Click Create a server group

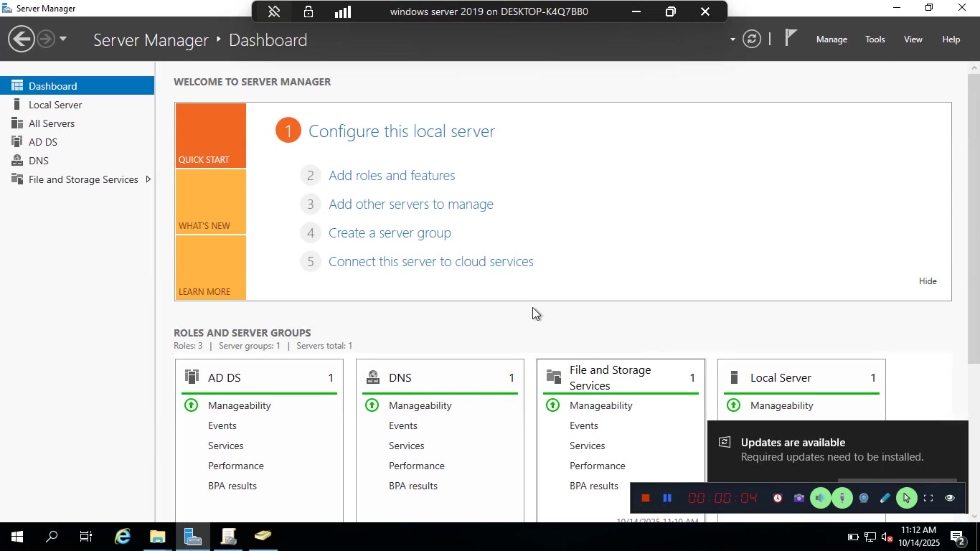tap(390, 233)
